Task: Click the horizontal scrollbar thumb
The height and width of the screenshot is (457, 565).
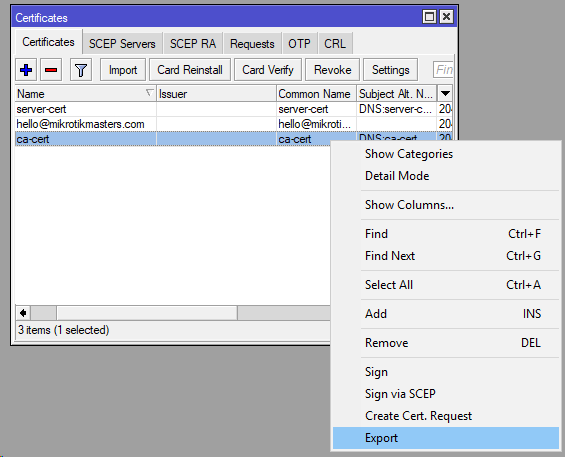Action: (147, 313)
